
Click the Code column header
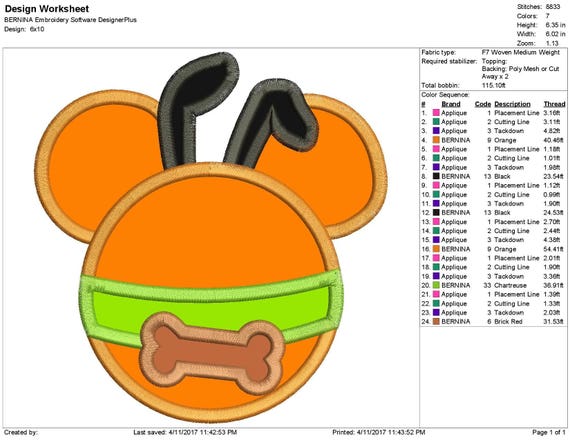(x=483, y=104)
